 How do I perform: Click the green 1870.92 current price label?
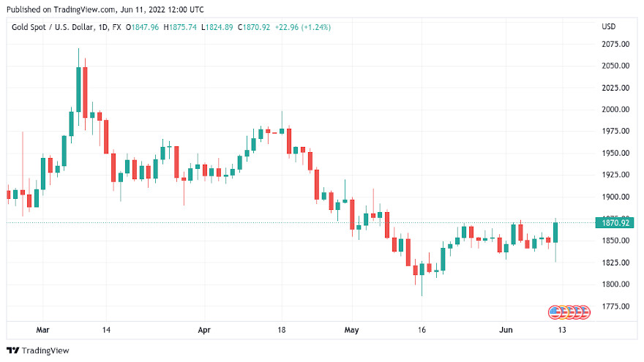coord(616,222)
